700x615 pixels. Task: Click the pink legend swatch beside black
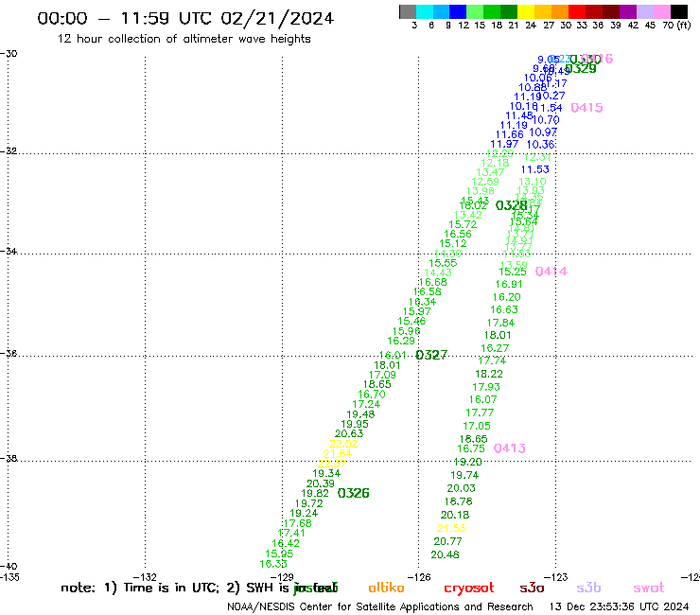662,11
